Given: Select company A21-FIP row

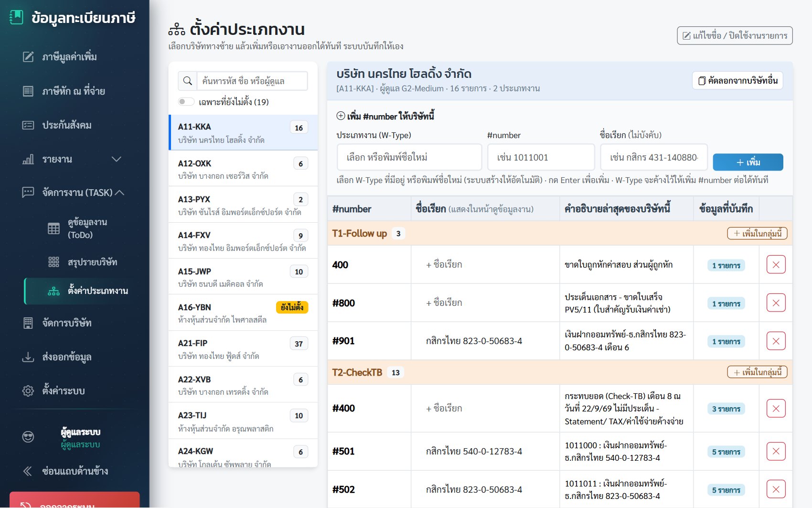Looking at the screenshot, I should (243, 349).
